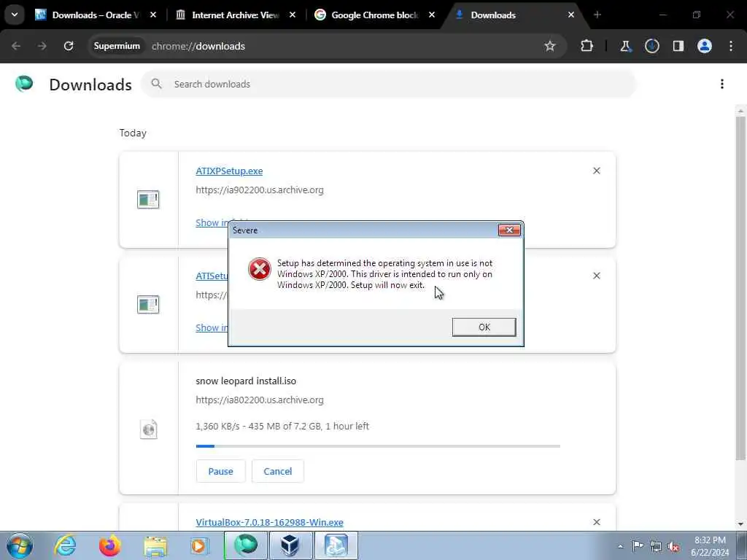Open VirtualBox from the taskbar
Image resolution: width=747 pixels, height=560 pixels.
(x=290, y=545)
